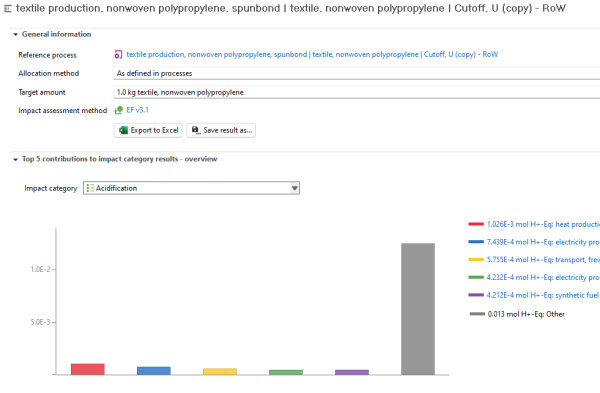Viewport: 600px width, 393px height.
Task: Click the purple reference process icon
Action: coord(118,55)
